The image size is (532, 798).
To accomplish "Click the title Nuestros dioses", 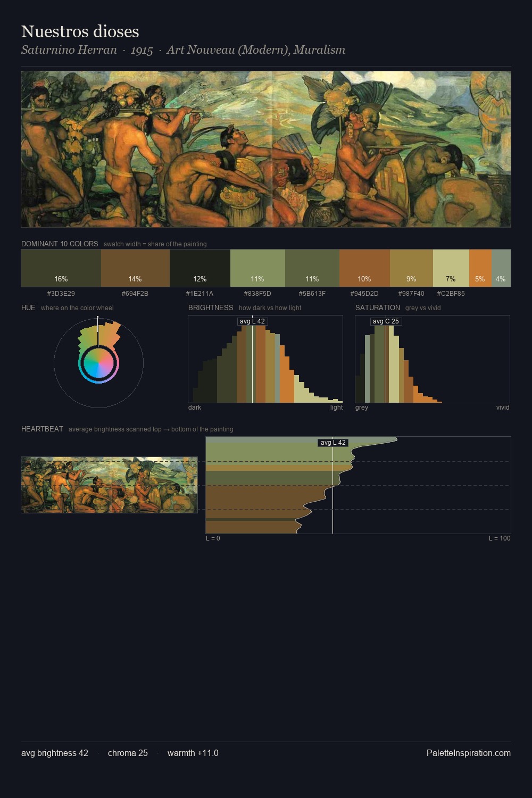I will tap(80, 31).
